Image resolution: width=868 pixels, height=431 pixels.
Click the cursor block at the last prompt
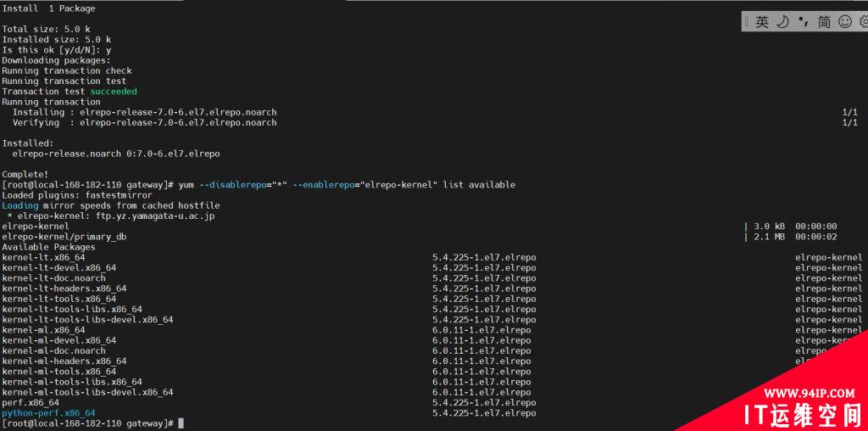click(181, 424)
